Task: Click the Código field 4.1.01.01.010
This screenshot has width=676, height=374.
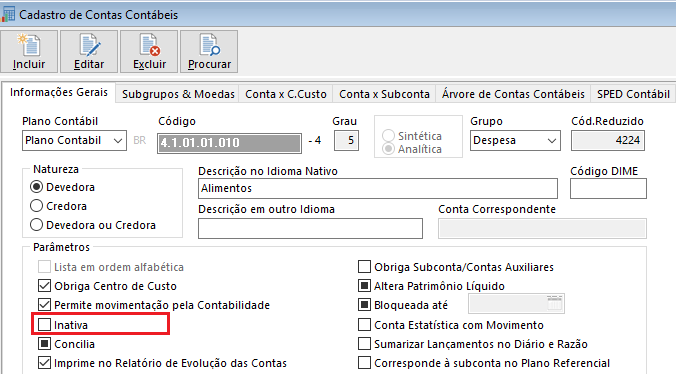Action: [x=229, y=143]
